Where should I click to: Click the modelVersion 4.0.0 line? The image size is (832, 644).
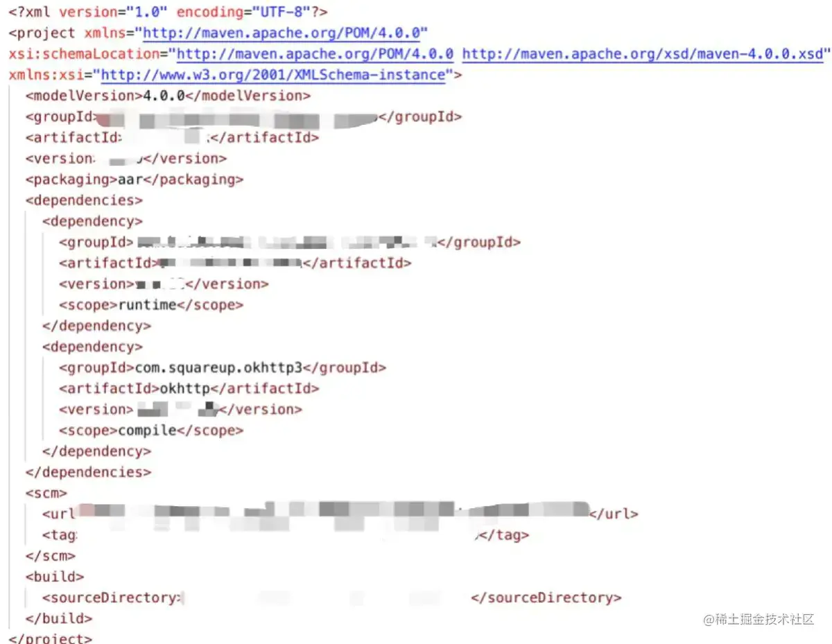168,96
